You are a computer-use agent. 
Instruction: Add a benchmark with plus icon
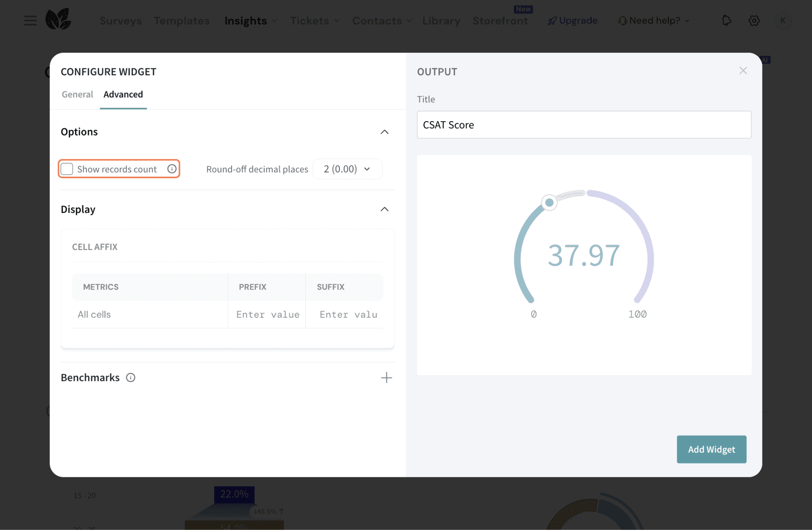(x=386, y=377)
